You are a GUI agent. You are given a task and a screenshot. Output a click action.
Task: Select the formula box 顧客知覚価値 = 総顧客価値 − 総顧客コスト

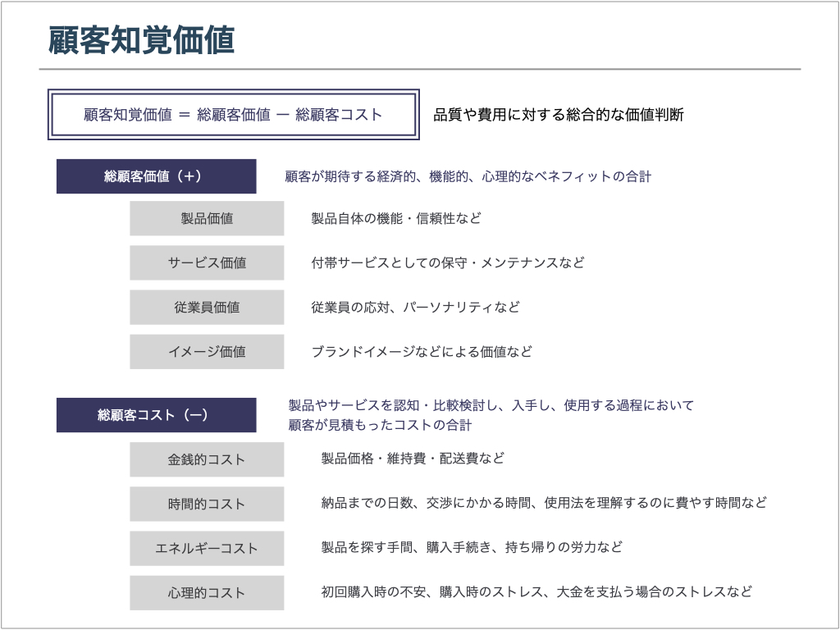coord(234,115)
